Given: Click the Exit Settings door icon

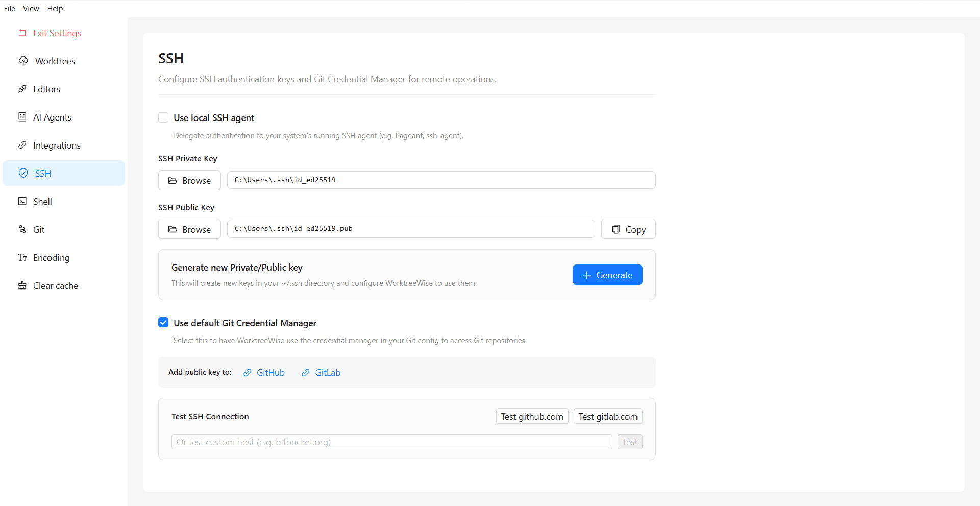Looking at the screenshot, I should click(22, 33).
